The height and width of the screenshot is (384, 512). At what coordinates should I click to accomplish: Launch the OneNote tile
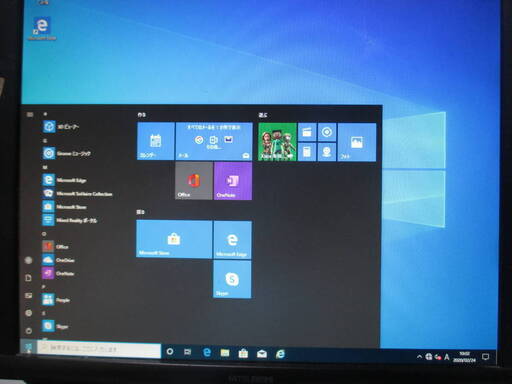click(233, 181)
